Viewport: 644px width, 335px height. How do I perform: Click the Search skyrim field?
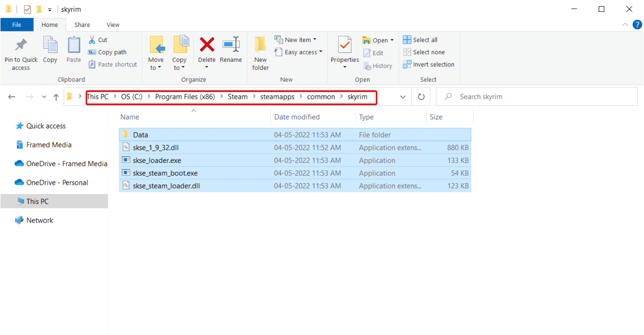point(537,97)
